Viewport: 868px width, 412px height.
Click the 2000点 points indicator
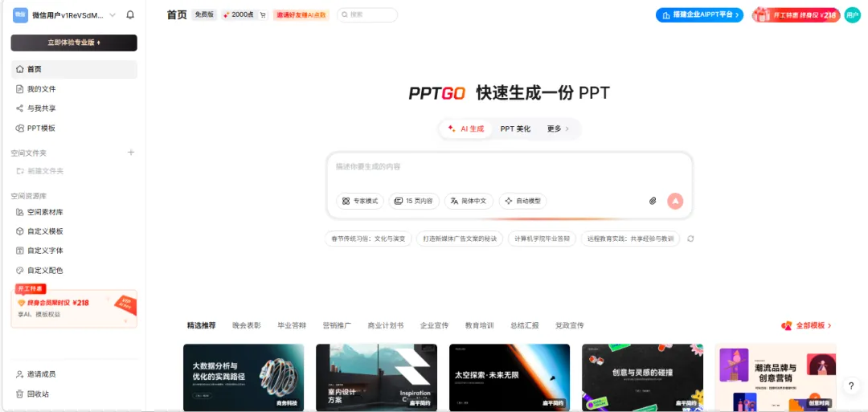(x=239, y=15)
